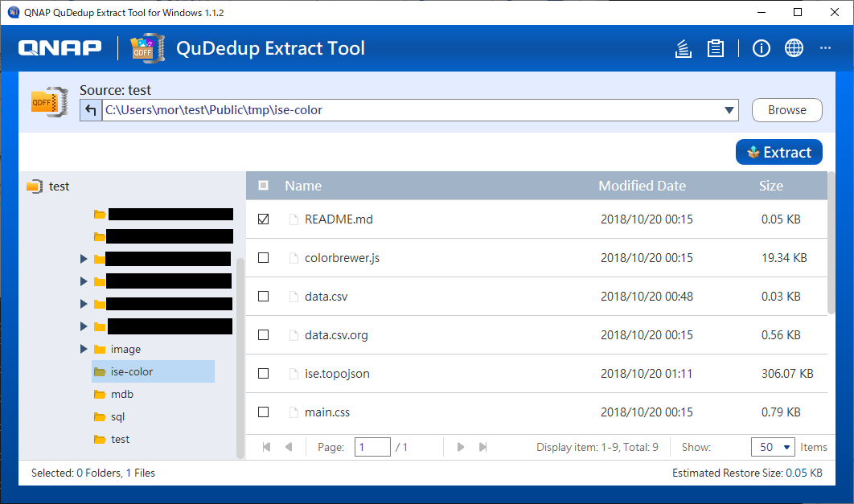Image resolution: width=854 pixels, height=504 pixels.
Task: Check the data.csv.org checkbox
Action: (x=263, y=334)
